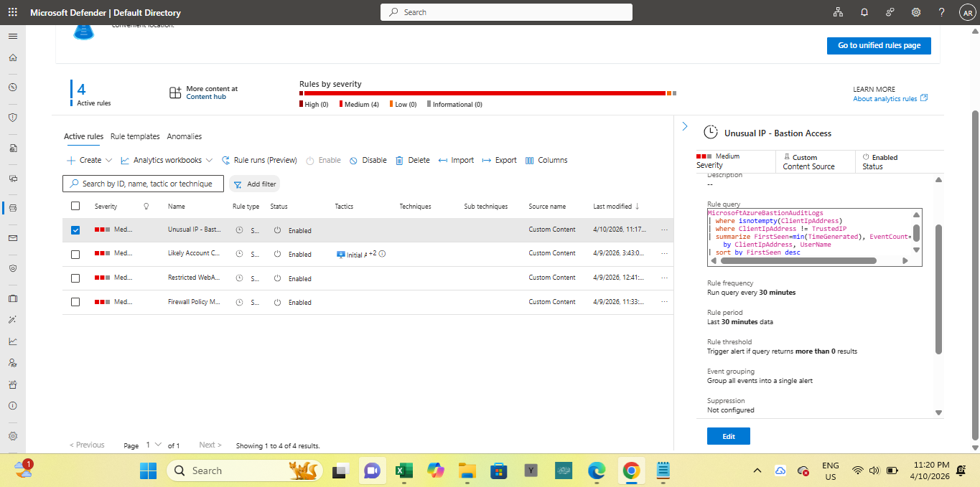Sort by the Last modified column
Viewport: 980px width, 487px height.
pos(616,207)
